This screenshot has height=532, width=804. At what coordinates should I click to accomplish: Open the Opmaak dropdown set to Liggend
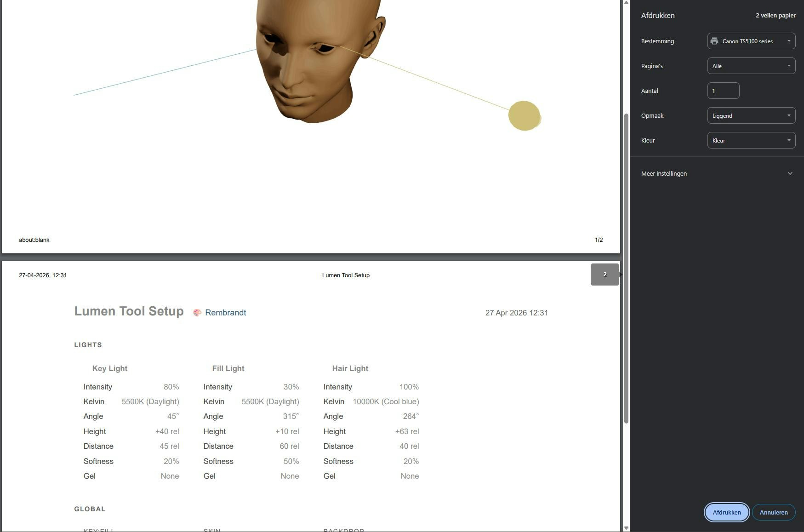point(751,115)
